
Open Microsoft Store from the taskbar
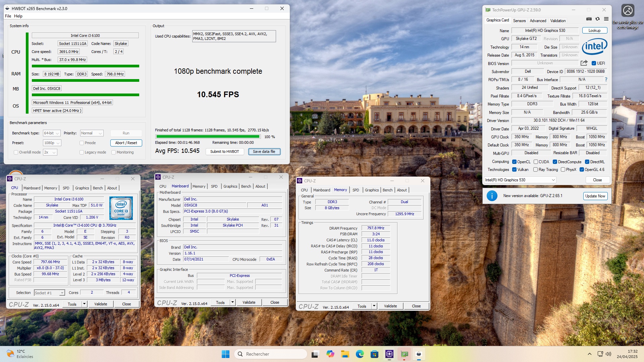(x=374, y=354)
